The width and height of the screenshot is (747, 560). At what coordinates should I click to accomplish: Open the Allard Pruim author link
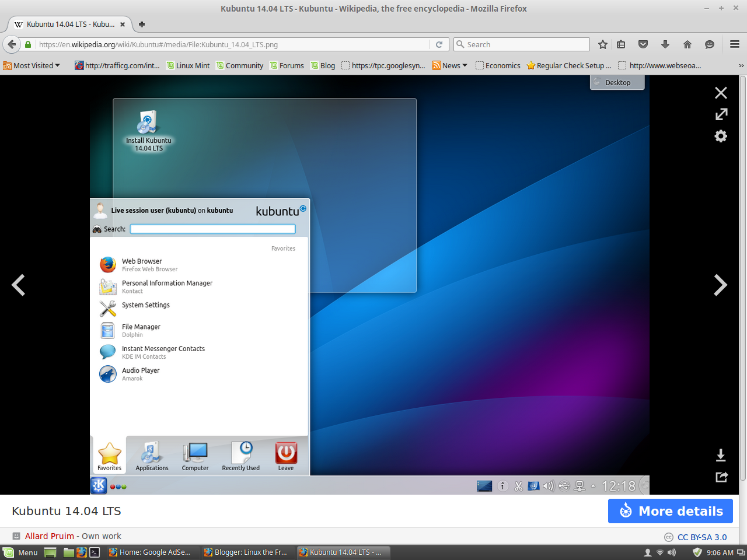click(50, 536)
